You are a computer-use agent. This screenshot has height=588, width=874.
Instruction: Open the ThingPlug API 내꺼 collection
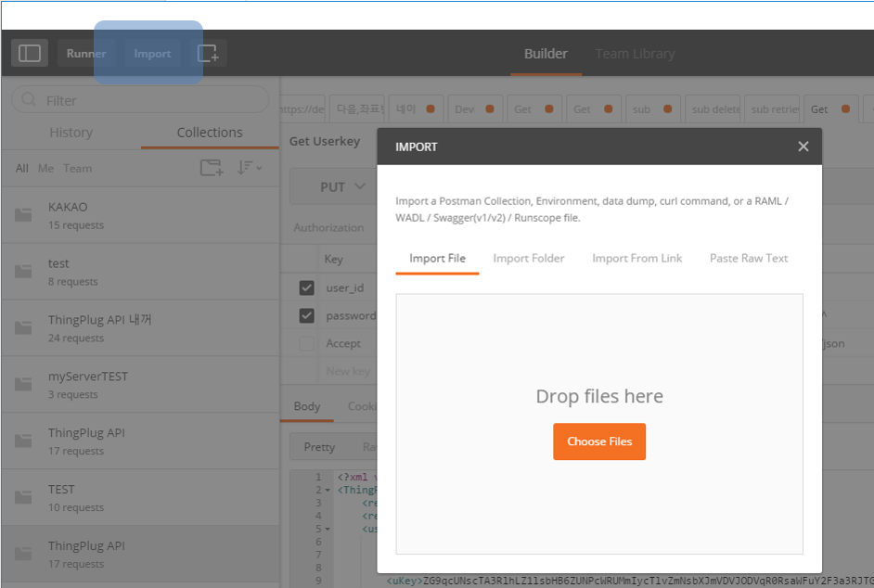click(140, 328)
